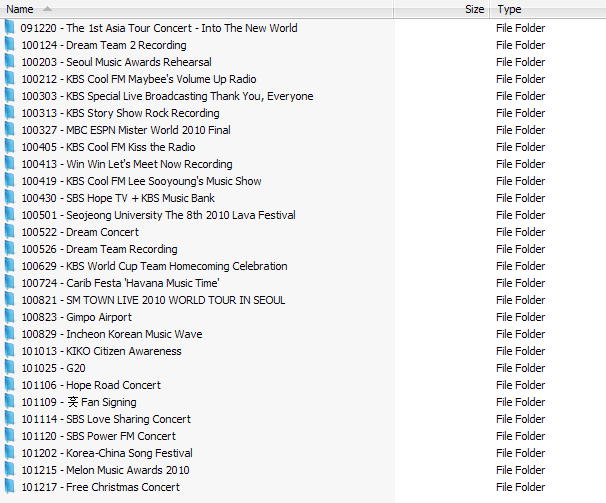The image size is (606, 503).
Task: Sort list by Size column
Action: coord(474,9)
